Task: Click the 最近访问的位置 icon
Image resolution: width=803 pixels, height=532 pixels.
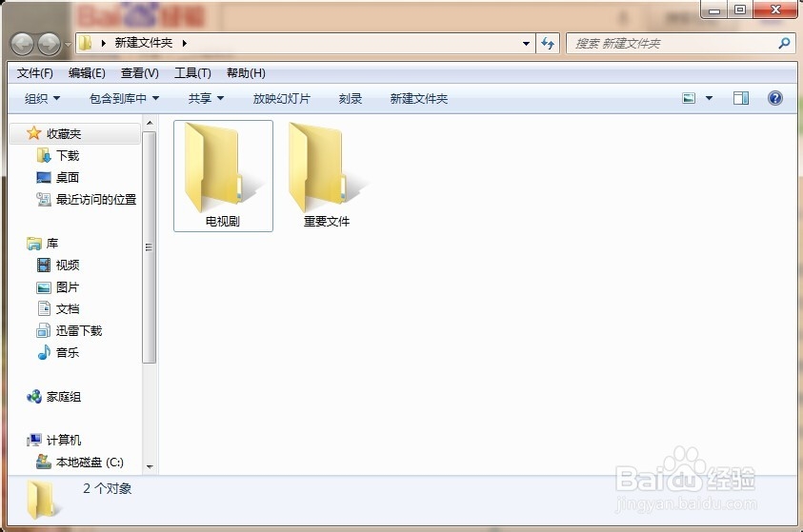Action: click(x=44, y=200)
